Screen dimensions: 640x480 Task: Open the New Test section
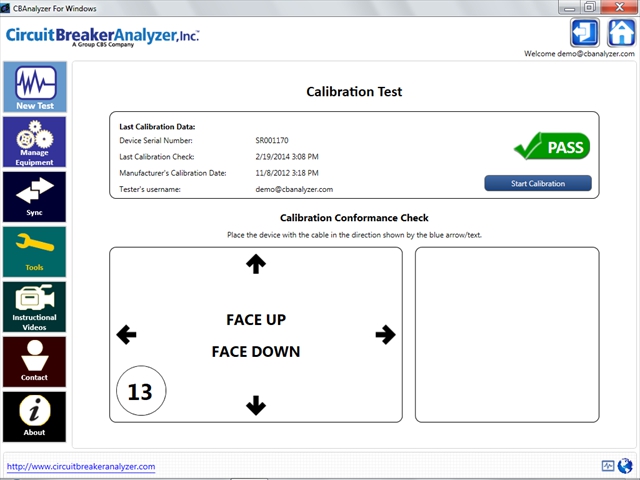pyautogui.click(x=35, y=87)
